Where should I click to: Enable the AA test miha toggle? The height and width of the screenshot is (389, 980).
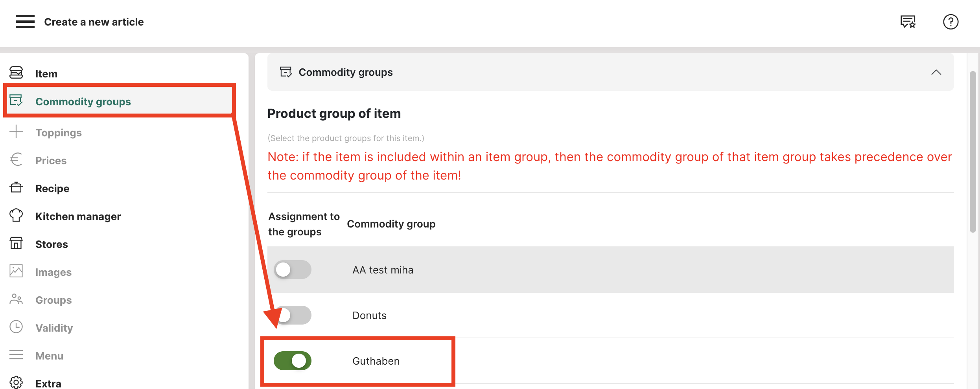click(x=292, y=270)
